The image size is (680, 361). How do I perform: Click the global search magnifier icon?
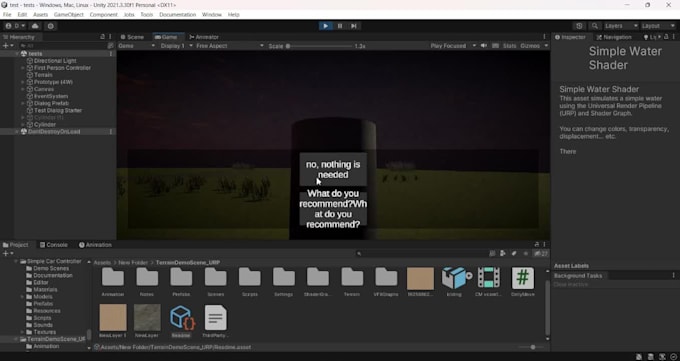click(x=595, y=26)
